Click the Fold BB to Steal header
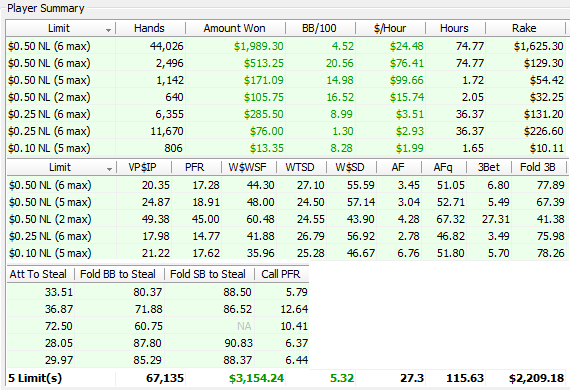The width and height of the screenshot is (570, 390). 118,274
